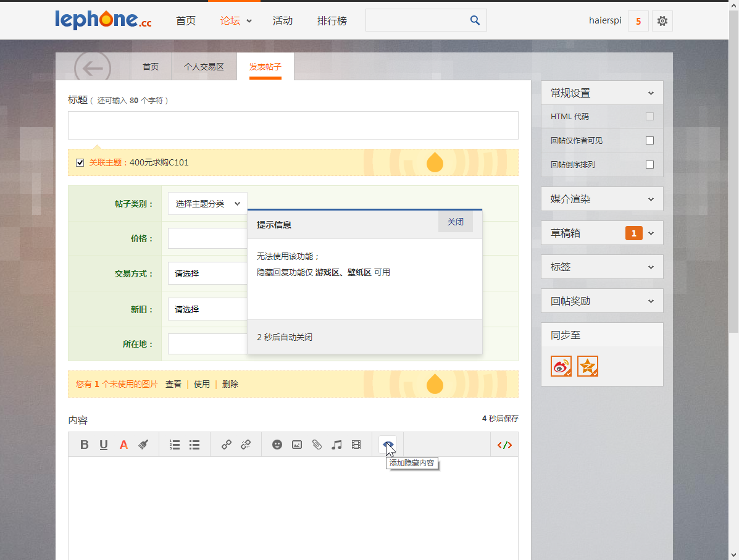
Task: Insert an image into the post
Action: 297,445
